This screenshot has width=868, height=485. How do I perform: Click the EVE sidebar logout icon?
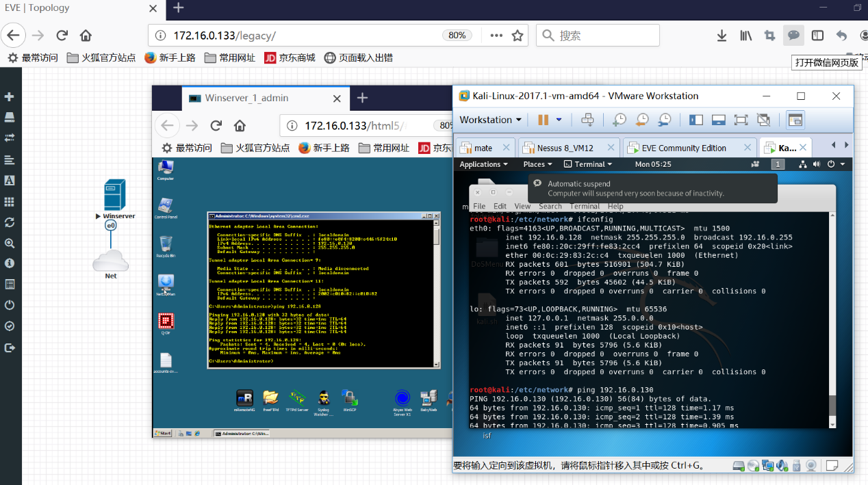10,348
